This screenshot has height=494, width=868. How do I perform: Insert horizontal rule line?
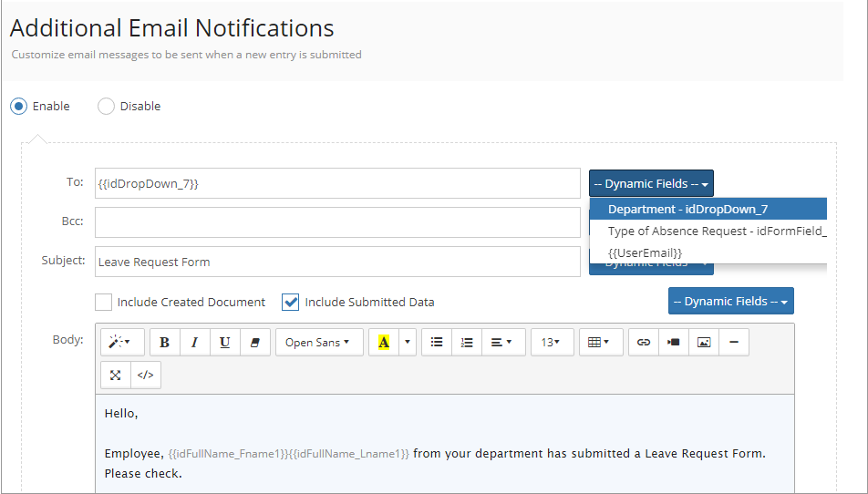734,342
